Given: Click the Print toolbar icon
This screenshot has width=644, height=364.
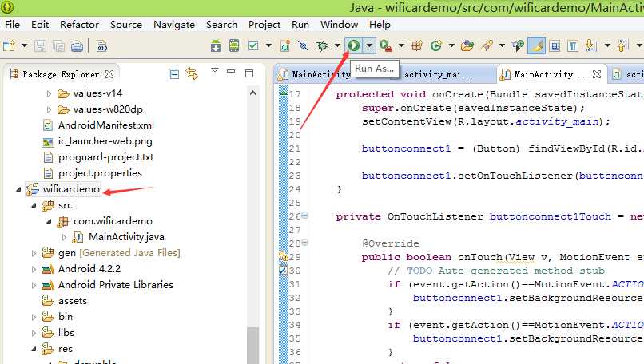Looking at the screenshot, I should [x=77, y=46].
